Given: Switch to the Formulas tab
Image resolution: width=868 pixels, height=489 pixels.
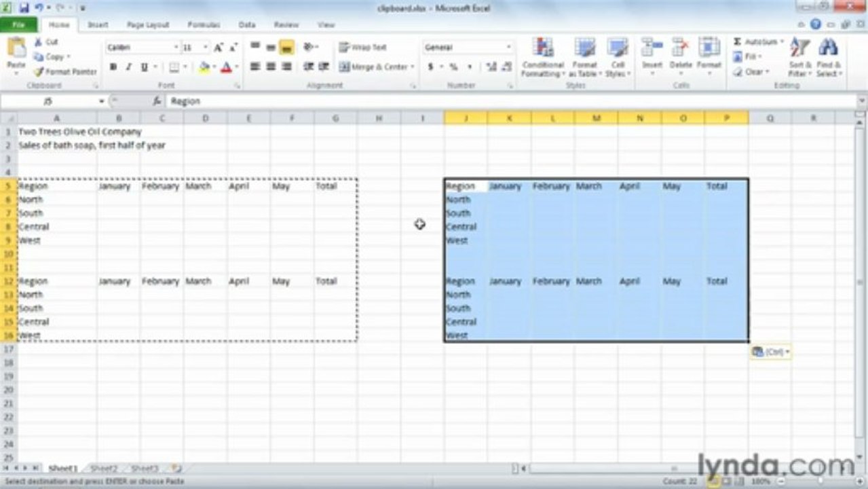Looking at the screenshot, I should [x=204, y=24].
